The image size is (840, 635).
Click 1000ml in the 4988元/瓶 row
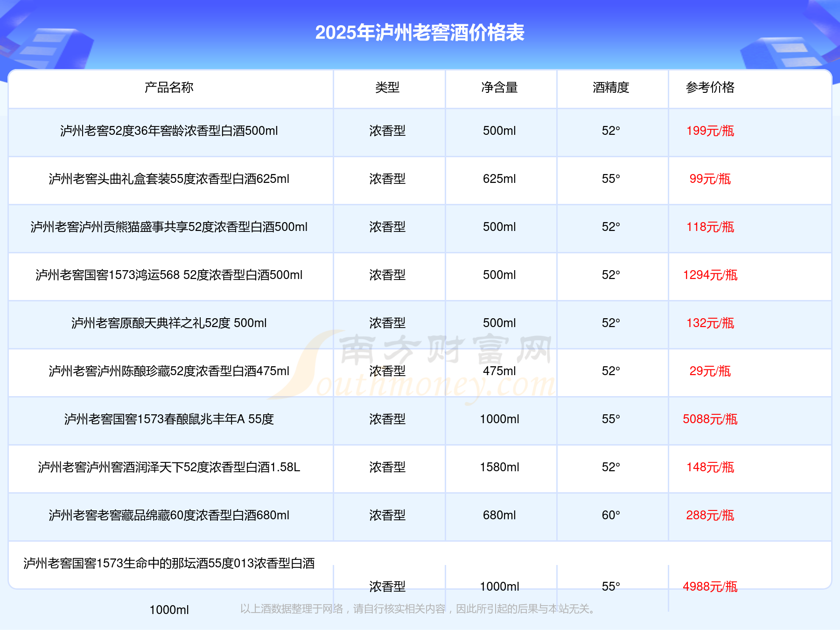click(x=499, y=587)
